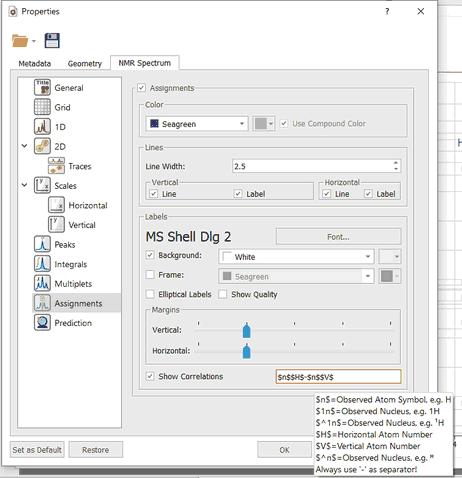Click the OK button
462x478 pixels.
click(284, 450)
